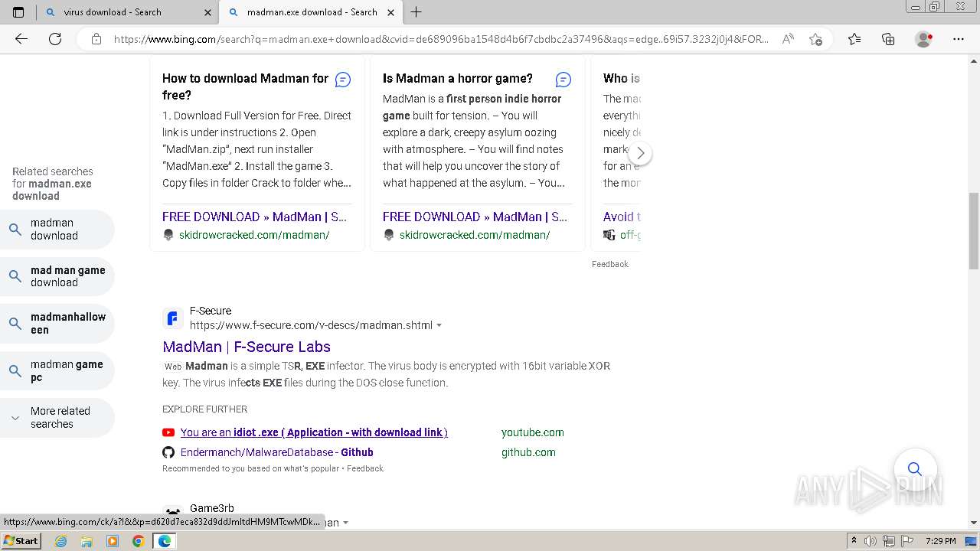Open 'MadMan | F-Secure Labs' result

pos(247,347)
